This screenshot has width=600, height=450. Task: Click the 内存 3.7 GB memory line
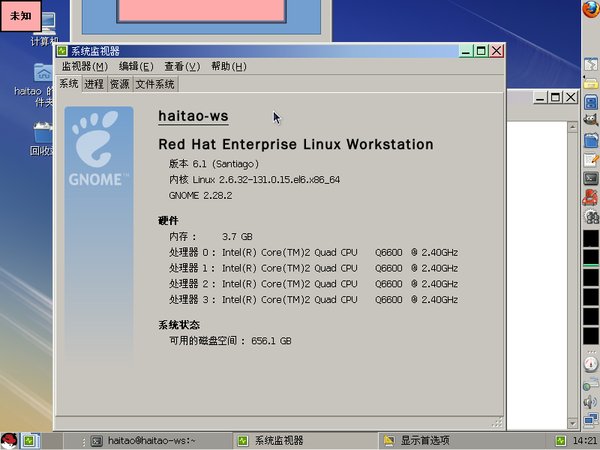(211, 236)
